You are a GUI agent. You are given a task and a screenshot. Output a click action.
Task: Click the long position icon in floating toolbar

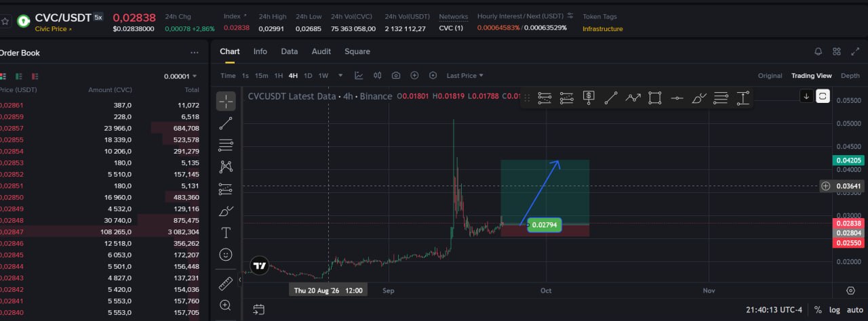545,98
